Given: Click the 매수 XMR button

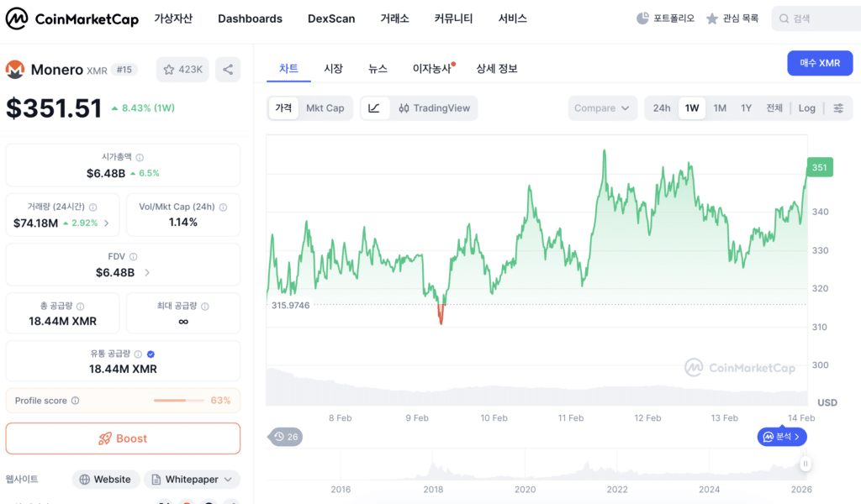Looking at the screenshot, I should tap(820, 63).
